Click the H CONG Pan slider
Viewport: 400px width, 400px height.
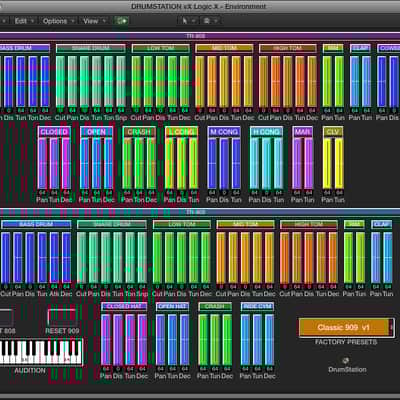(x=254, y=163)
